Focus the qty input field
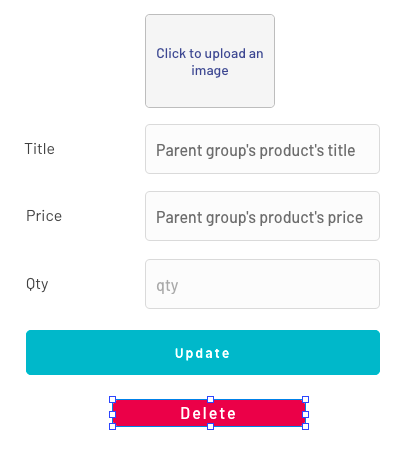417x452 pixels. tap(262, 284)
